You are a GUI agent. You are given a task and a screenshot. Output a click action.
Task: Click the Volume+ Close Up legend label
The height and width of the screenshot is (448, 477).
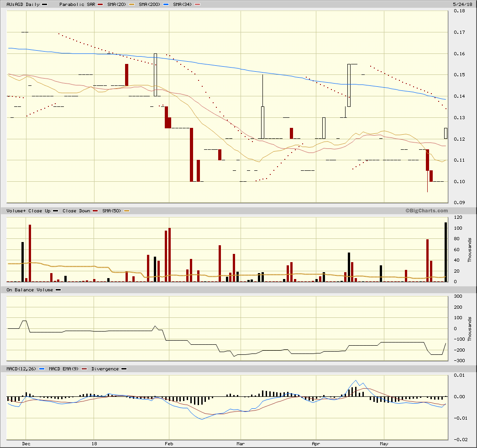pyautogui.click(x=28, y=211)
